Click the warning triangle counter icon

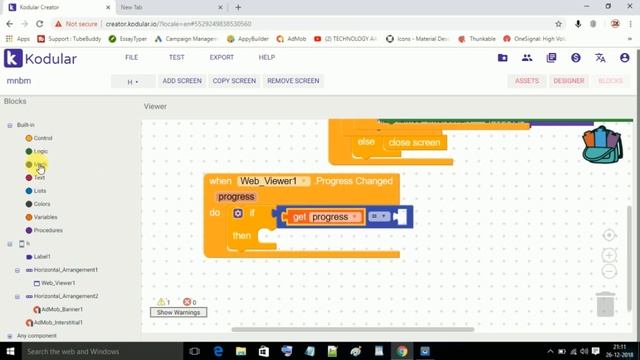pyautogui.click(x=161, y=302)
